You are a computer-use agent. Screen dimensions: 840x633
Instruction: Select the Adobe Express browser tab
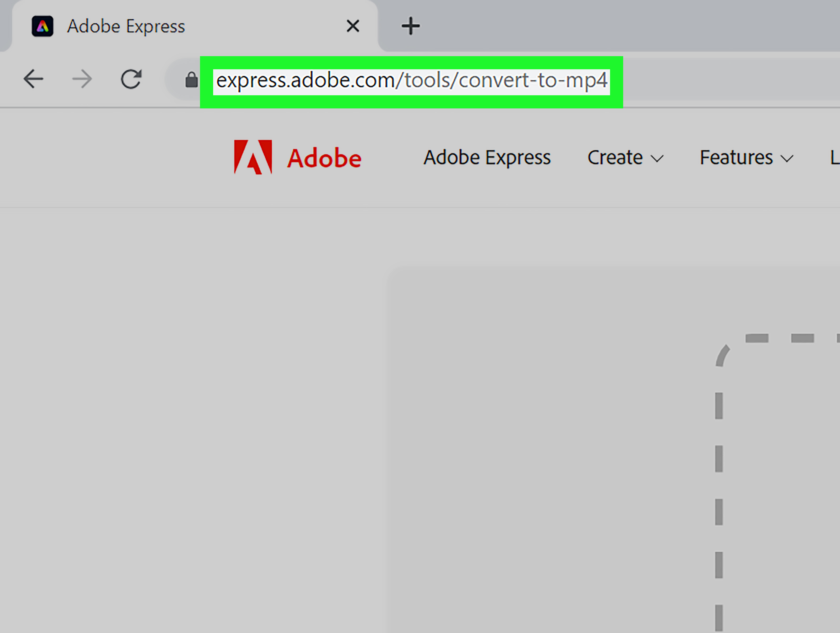[x=195, y=26]
